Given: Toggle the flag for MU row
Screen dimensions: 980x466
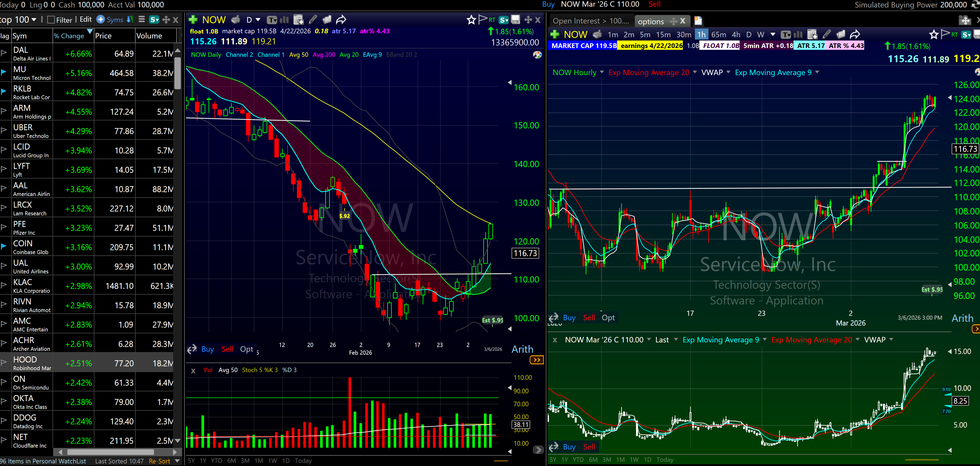Looking at the screenshot, I should coord(4,72).
